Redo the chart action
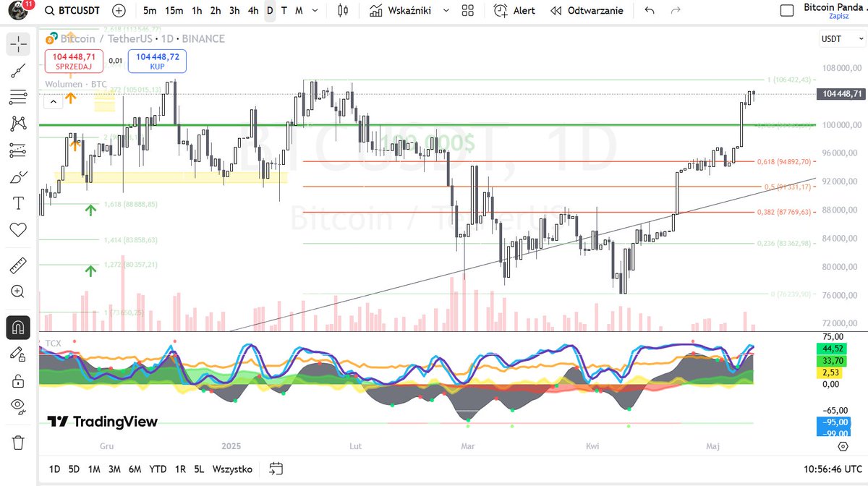This screenshot has width=868, height=486. [676, 11]
